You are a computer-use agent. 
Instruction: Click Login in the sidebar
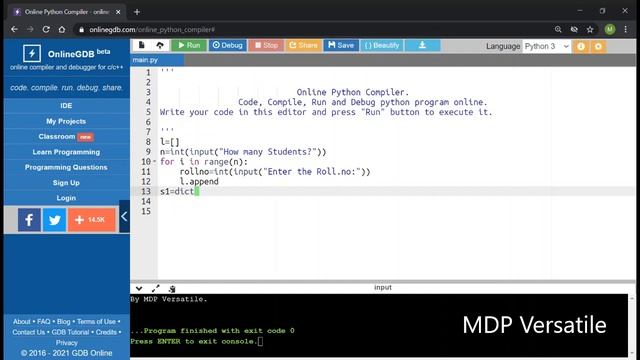click(66, 198)
